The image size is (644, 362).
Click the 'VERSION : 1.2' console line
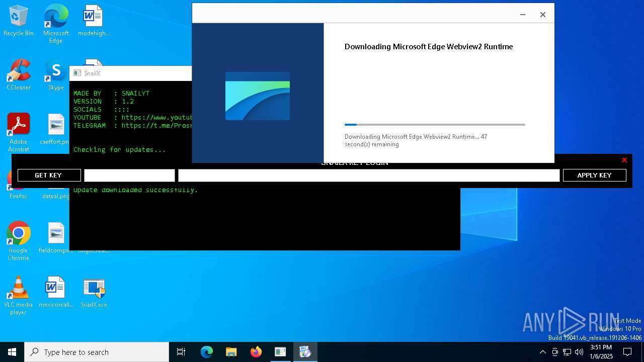click(x=104, y=102)
